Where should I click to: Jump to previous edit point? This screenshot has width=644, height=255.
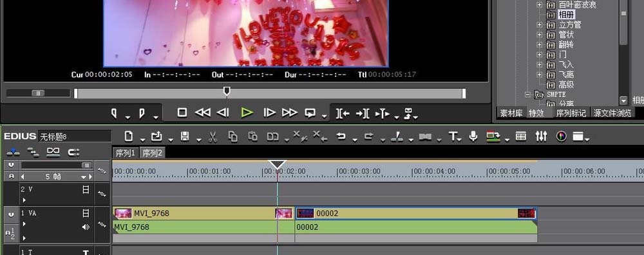point(343,114)
